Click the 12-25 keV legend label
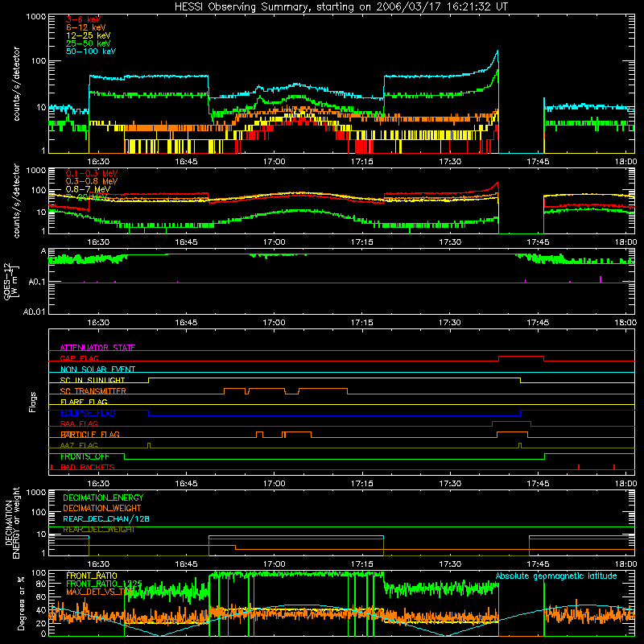The image size is (644, 644). (89, 35)
